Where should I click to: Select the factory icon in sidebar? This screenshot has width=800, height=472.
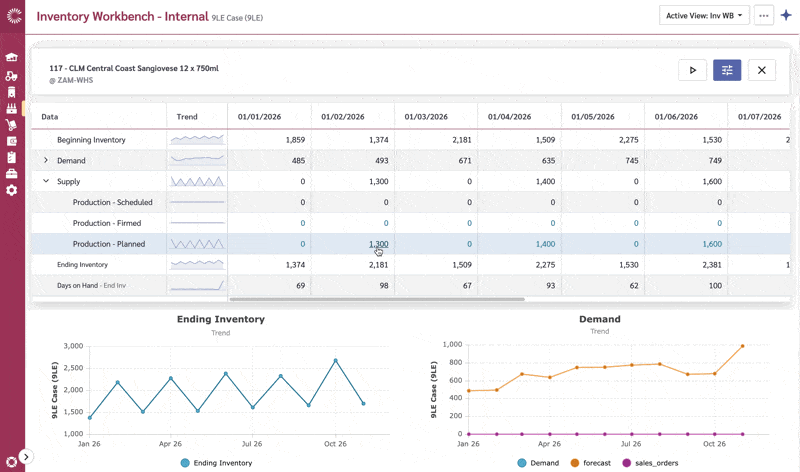12,108
